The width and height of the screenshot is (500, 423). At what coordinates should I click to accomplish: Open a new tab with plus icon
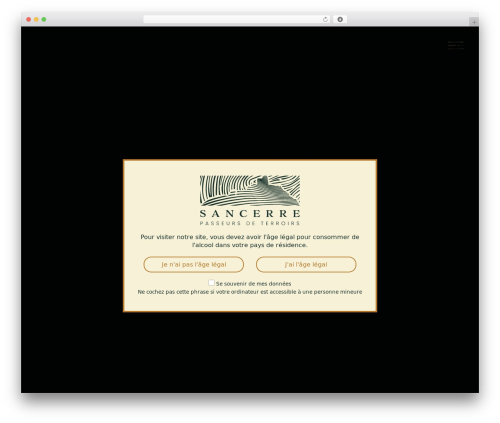[x=474, y=22]
